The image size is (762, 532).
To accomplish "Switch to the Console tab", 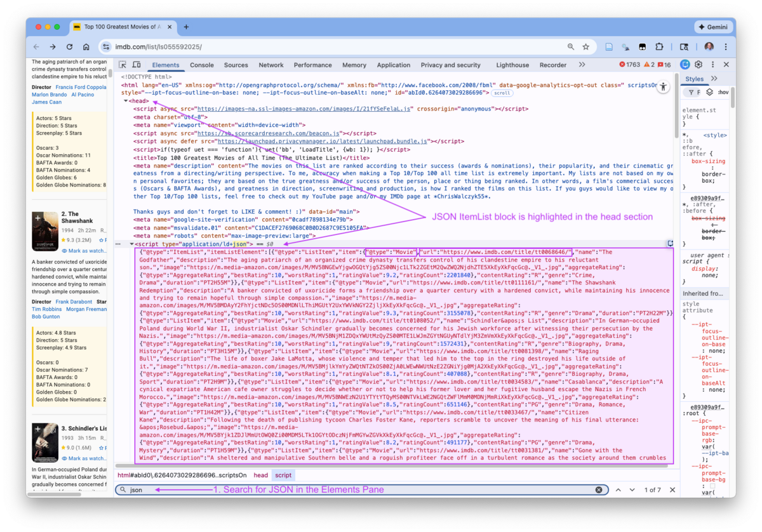I will (x=202, y=64).
